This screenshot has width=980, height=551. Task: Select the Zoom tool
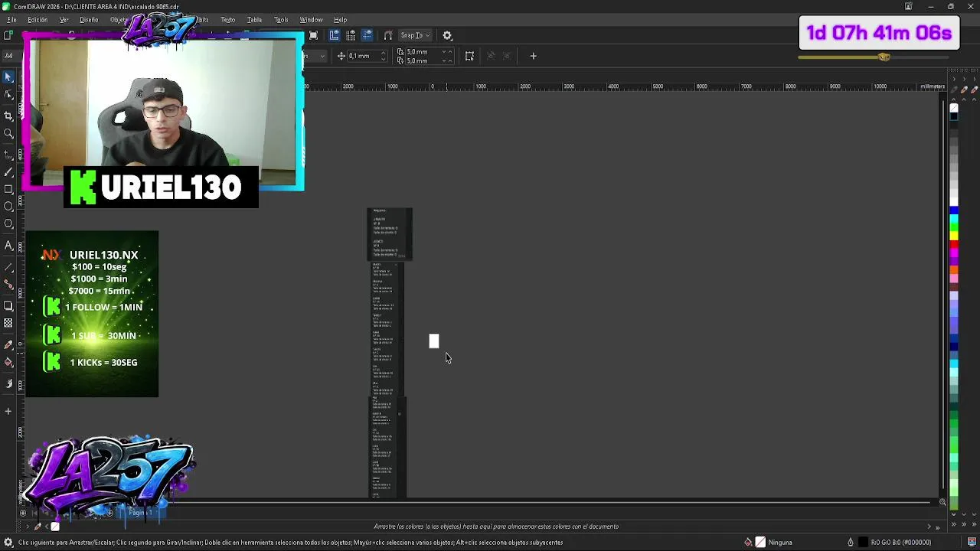point(8,133)
